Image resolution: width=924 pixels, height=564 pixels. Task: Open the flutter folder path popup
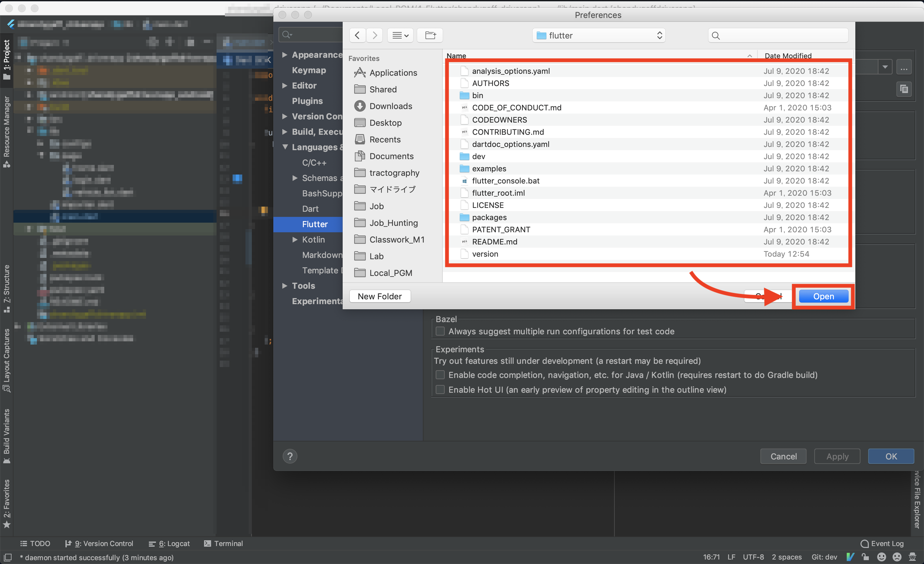[598, 35]
